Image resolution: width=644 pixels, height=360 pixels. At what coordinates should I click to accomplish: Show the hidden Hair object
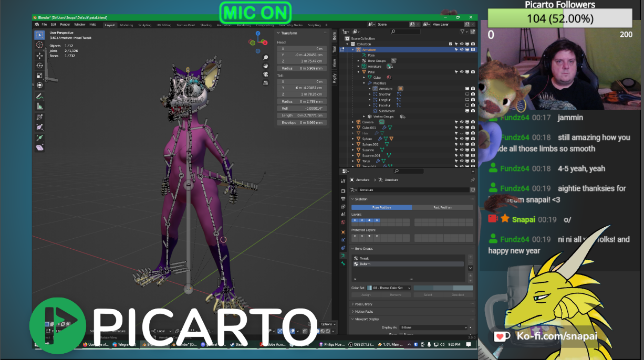click(x=462, y=133)
